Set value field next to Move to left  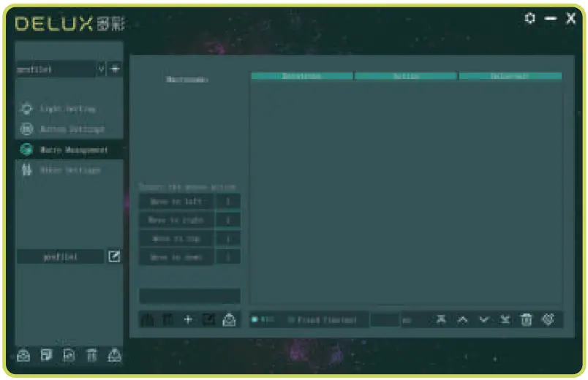pos(228,202)
